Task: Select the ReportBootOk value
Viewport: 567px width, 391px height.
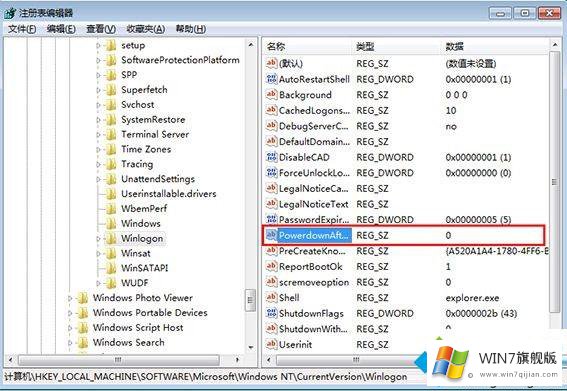Action: (311, 267)
